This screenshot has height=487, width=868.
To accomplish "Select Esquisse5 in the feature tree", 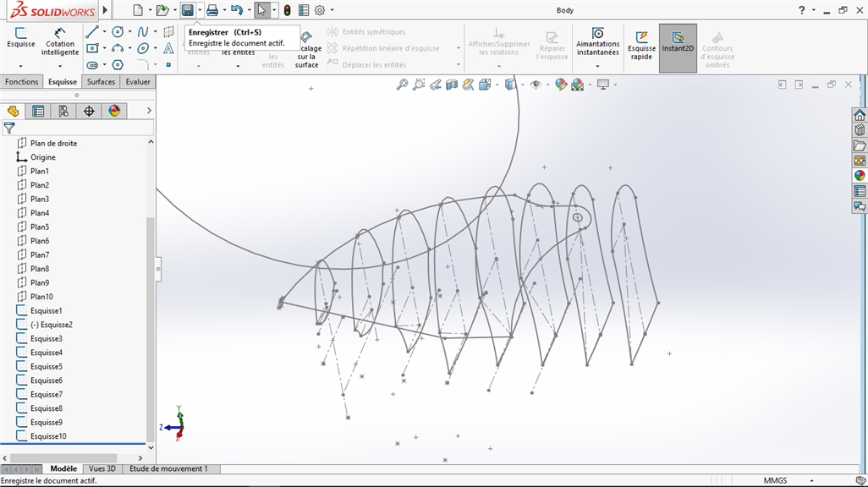I will click(47, 366).
